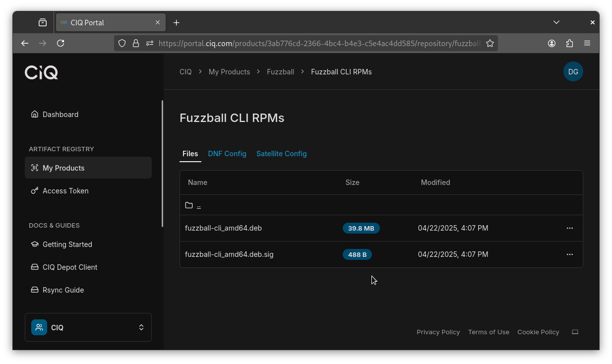Expand the CIQ organization switcher
The width and height of the screenshot is (612, 364).
[x=88, y=327]
